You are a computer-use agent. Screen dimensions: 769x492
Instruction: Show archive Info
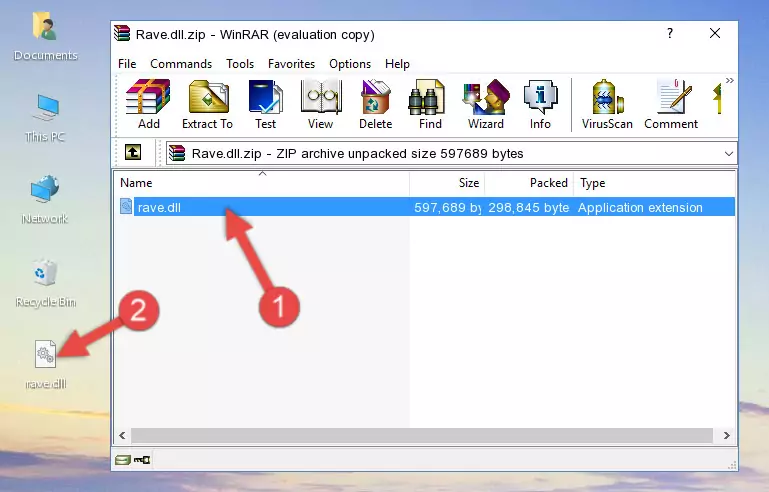[x=540, y=104]
